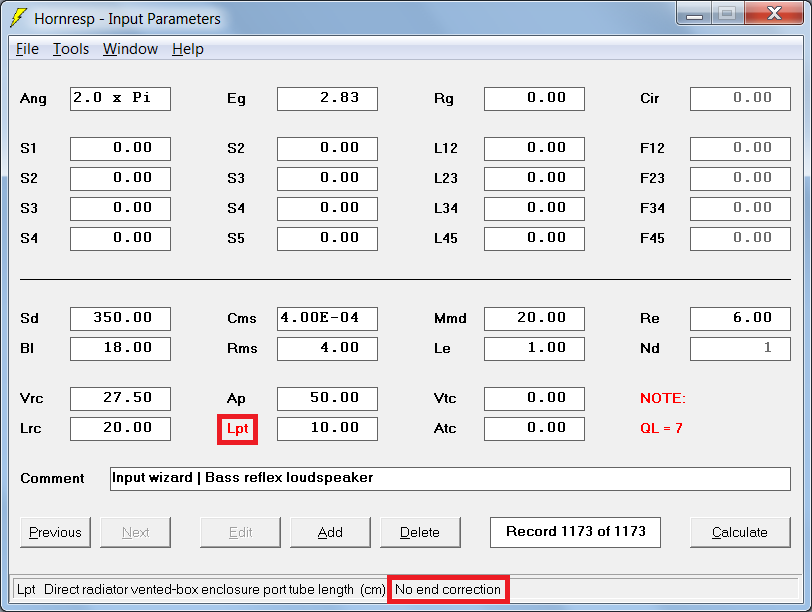Select the Bl field showing 18.00
The width and height of the screenshot is (812, 612).
click(120, 349)
